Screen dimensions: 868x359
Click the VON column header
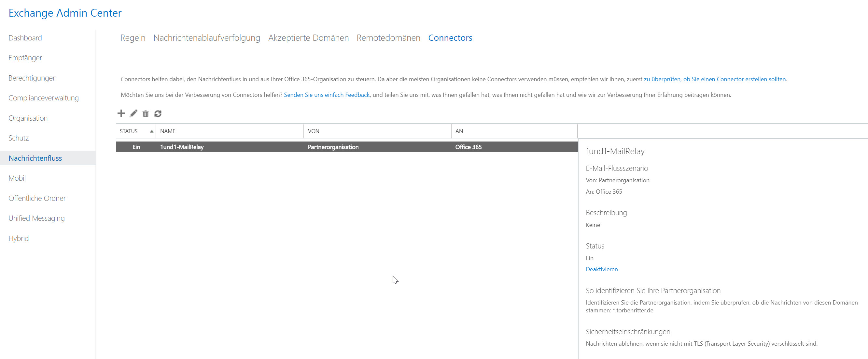[313, 131]
